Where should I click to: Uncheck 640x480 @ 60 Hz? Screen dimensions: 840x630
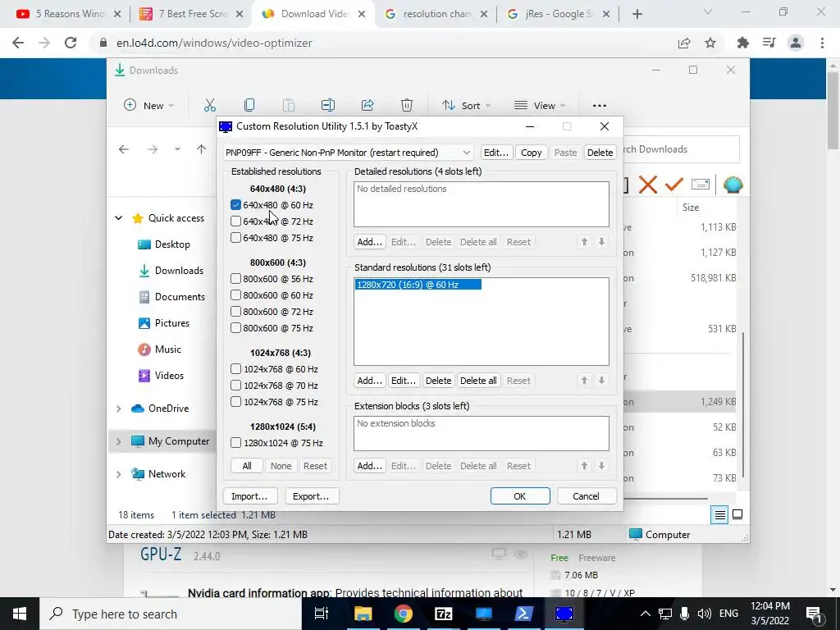[235, 204]
